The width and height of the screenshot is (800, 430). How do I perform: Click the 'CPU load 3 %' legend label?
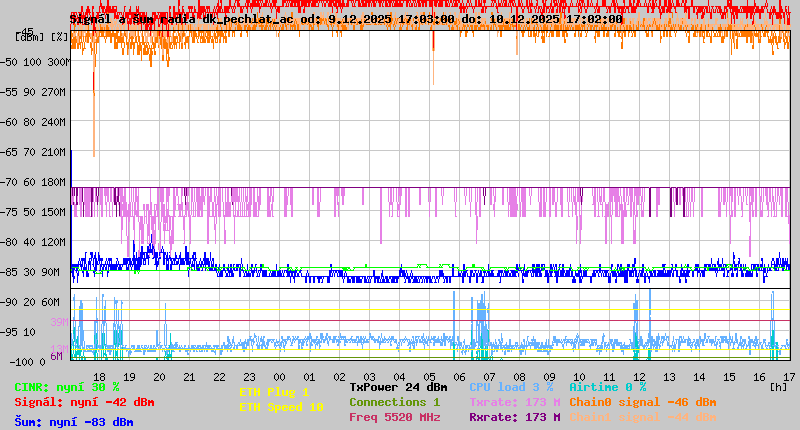click(x=511, y=387)
